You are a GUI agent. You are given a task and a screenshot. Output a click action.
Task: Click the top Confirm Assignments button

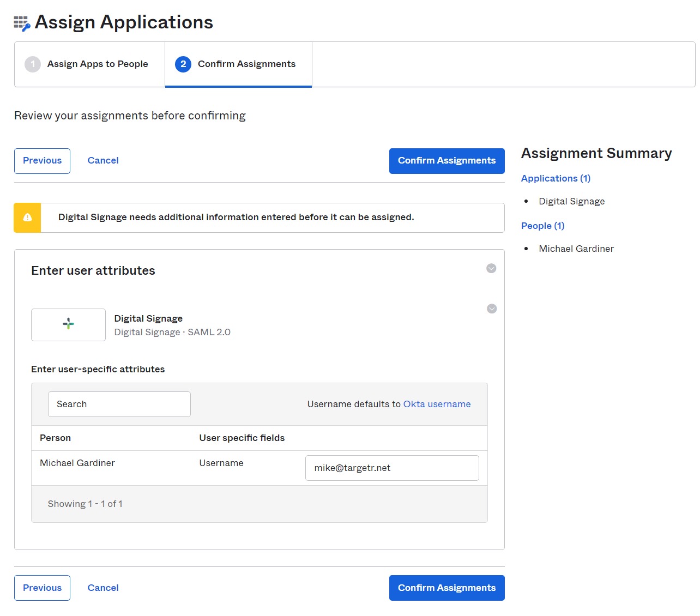point(447,161)
